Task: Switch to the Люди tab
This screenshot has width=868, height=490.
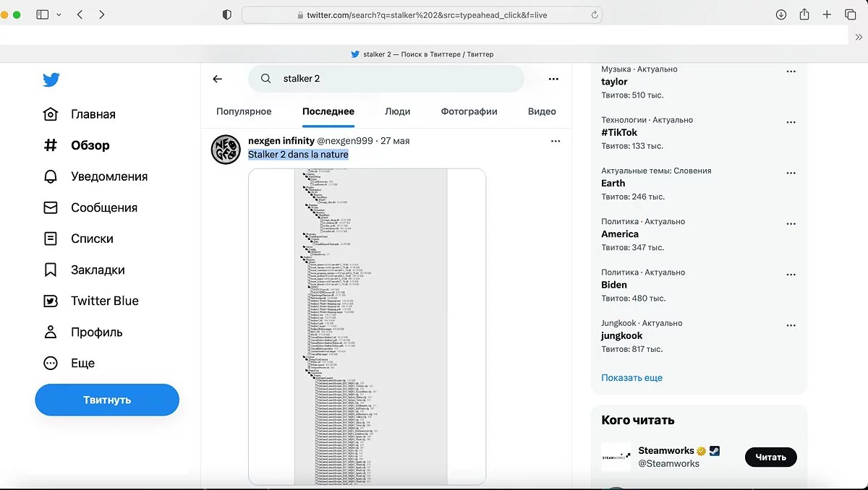Action: (397, 111)
